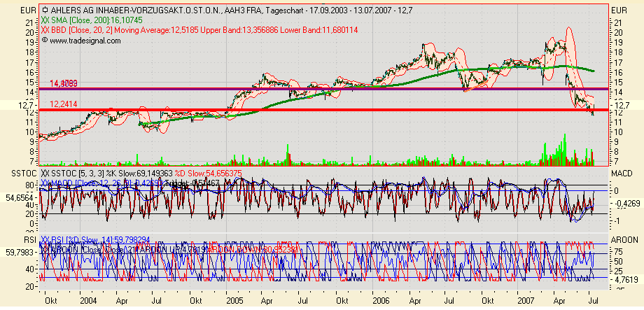Click the XX marker beside SMA legend

(46, 21)
